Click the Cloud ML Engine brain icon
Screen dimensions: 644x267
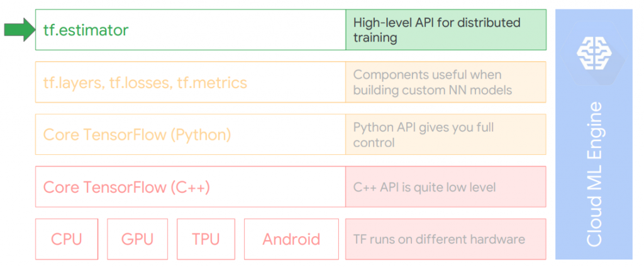[594, 52]
